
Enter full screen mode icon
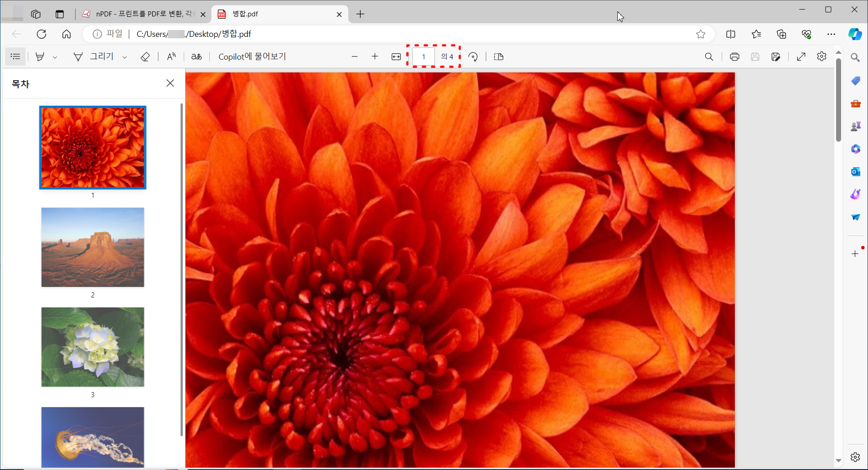(x=801, y=56)
